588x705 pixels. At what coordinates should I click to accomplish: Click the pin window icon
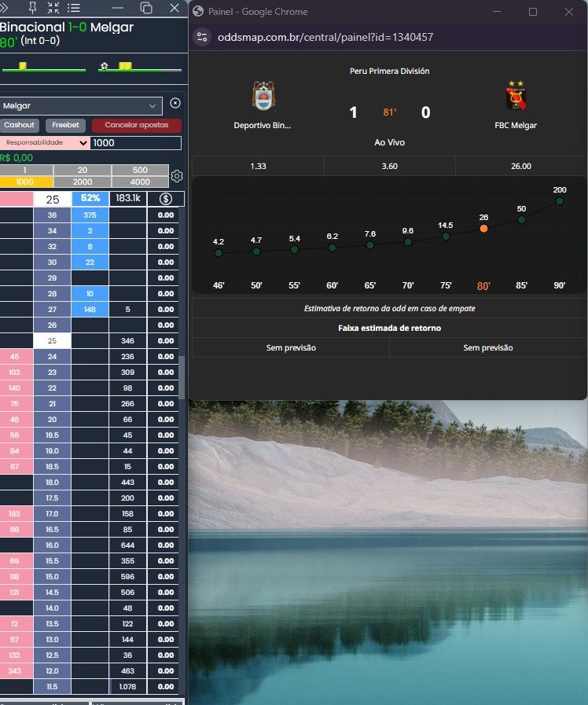point(32,8)
